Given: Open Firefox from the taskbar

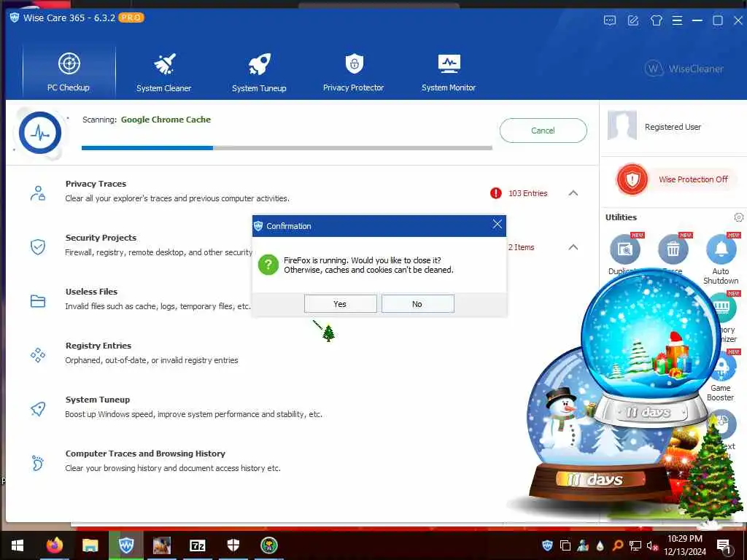Looking at the screenshot, I should [x=54, y=545].
